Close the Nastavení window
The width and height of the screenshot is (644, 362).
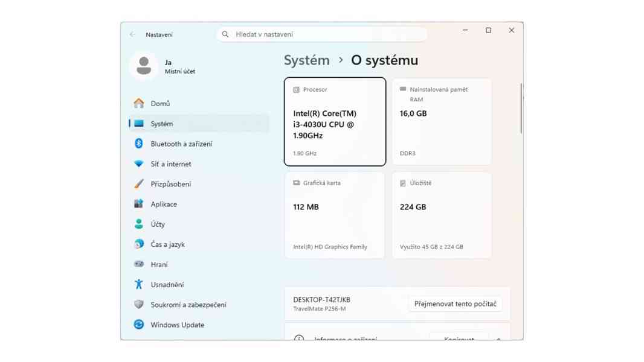click(511, 30)
